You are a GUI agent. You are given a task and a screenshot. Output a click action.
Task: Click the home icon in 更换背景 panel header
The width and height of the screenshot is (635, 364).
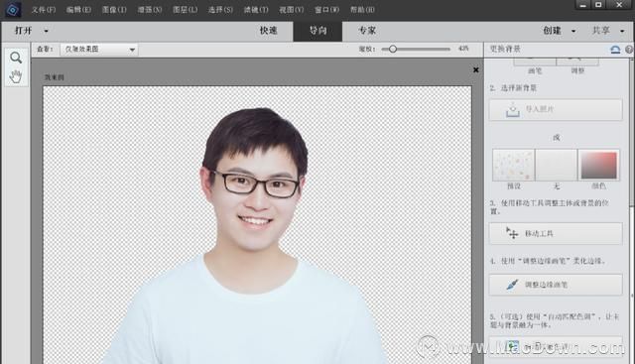(x=615, y=50)
